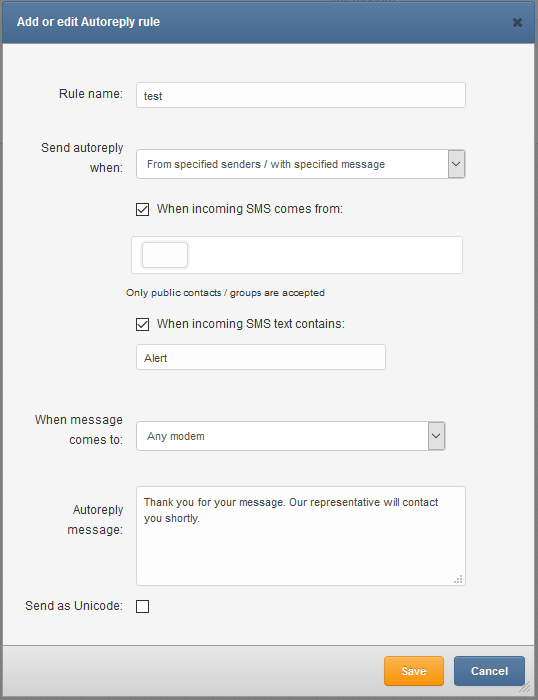This screenshot has width=538, height=700.
Task: Close the Autoreply rule dialog
Action: click(517, 22)
